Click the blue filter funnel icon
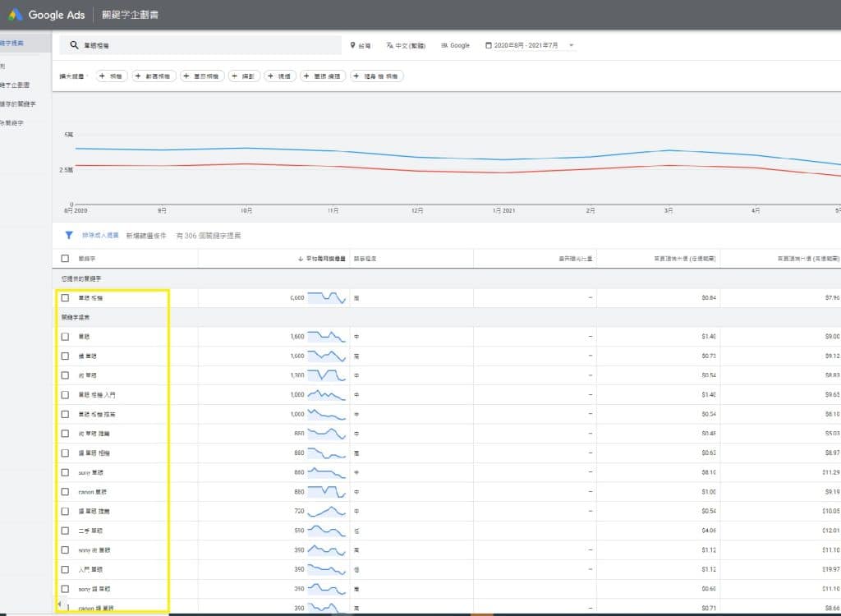Screen dimensions: 841x616 click(x=69, y=235)
